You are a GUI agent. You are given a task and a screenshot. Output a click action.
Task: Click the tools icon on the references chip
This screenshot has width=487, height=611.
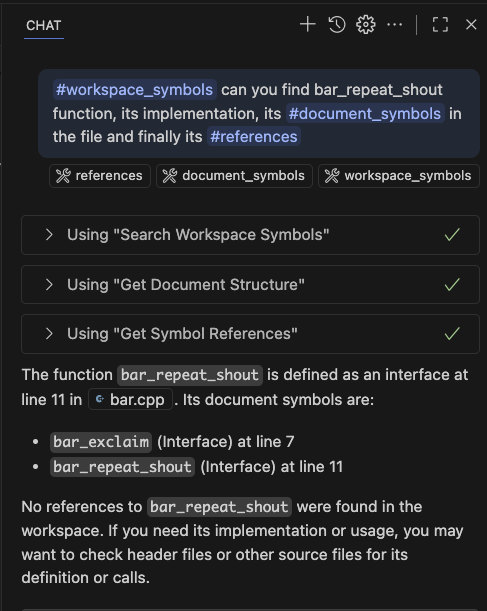click(x=63, y=176)
